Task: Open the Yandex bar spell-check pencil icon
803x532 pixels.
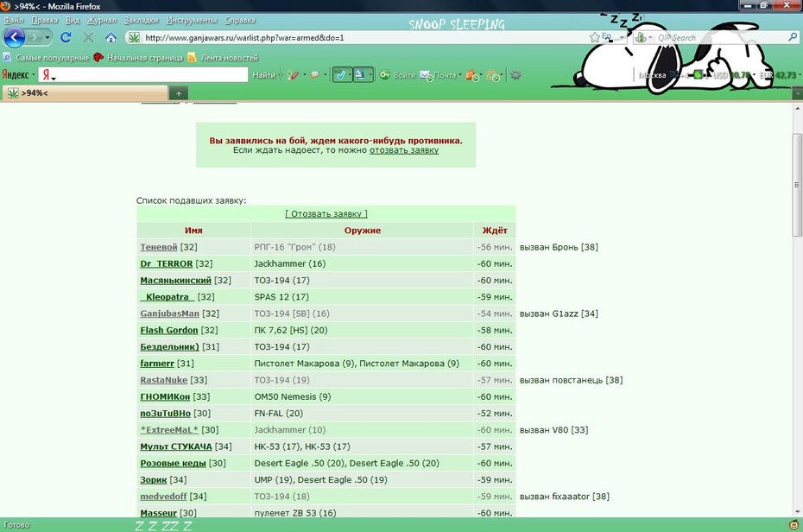Action: (293, 75)
